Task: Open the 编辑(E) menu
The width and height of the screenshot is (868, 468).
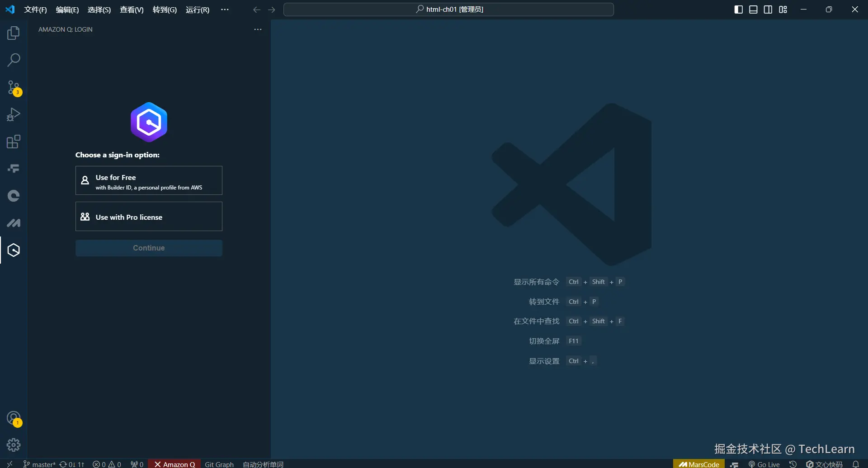Action: [x=67, y=9]
